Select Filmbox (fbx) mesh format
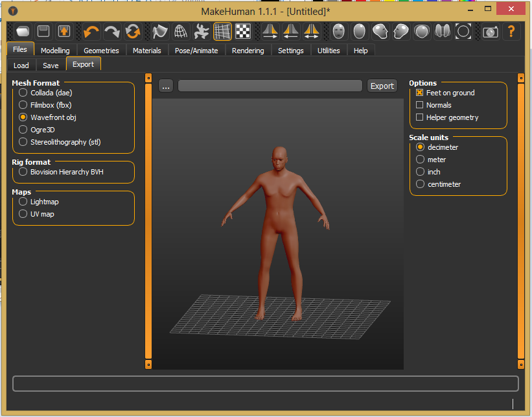 tap(45, 105)
